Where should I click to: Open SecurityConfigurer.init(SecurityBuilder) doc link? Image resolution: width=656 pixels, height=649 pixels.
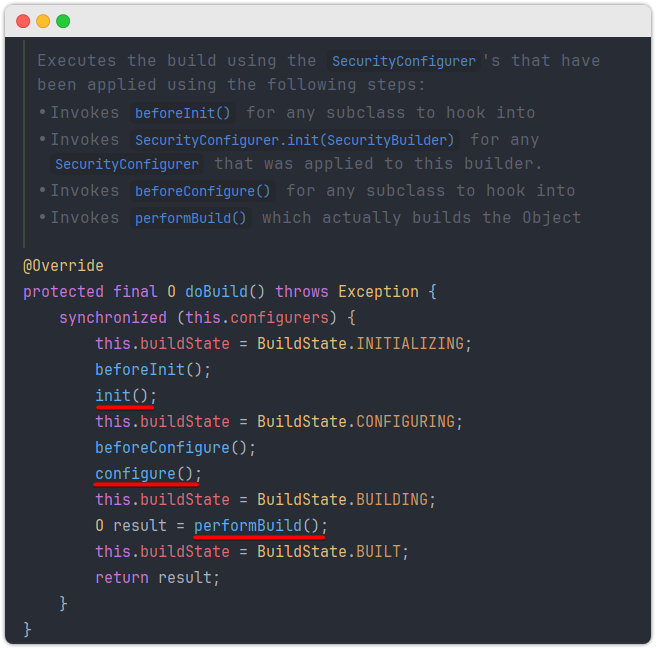coord(295,140)
